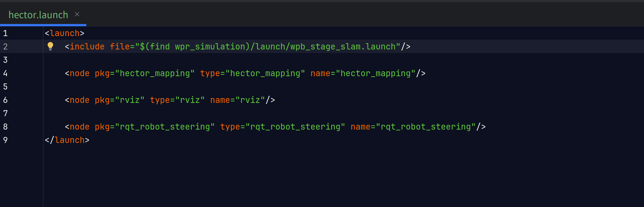
Task: Click line number 1 in gutter
Action: tap(5, 33)
